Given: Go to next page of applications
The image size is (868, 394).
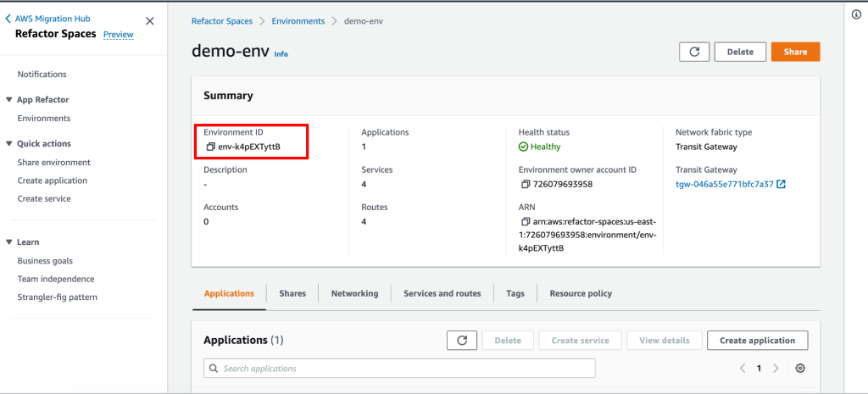Looking at the screenshot, I should pyautogui.click(x=776, y=369).
